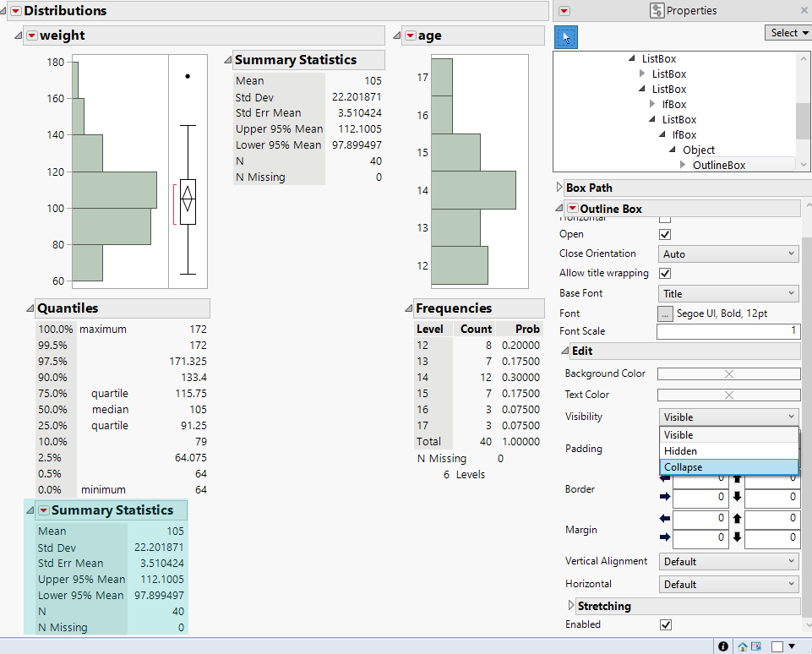The image size is (812, 654).
Task: Open the red triangle menu for weight
Action: 35,35
